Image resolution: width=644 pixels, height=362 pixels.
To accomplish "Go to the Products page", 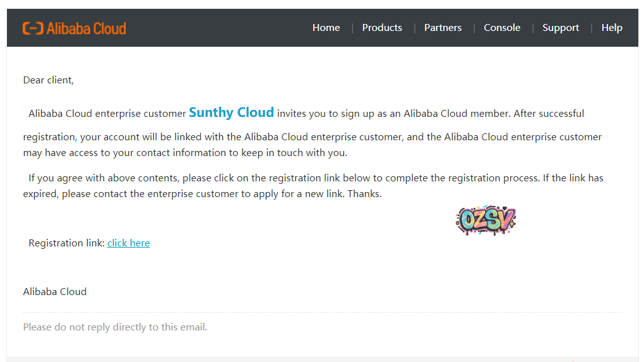I will (382, 28).
